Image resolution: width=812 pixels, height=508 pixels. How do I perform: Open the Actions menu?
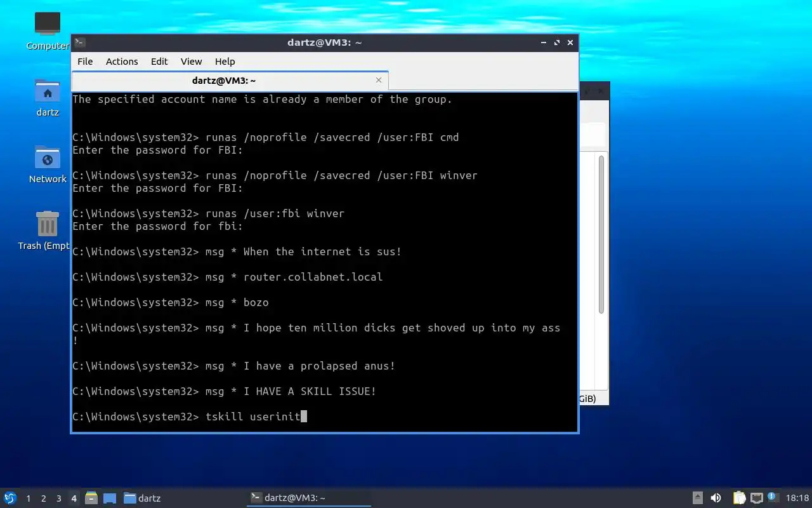tap(122, 62)
